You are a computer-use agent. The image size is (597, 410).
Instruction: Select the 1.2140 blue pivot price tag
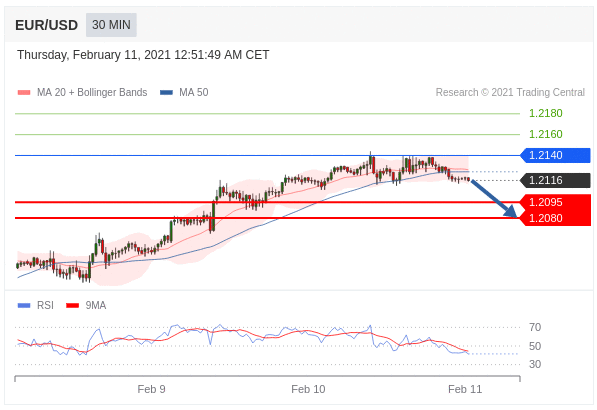[x=555, y=155]
